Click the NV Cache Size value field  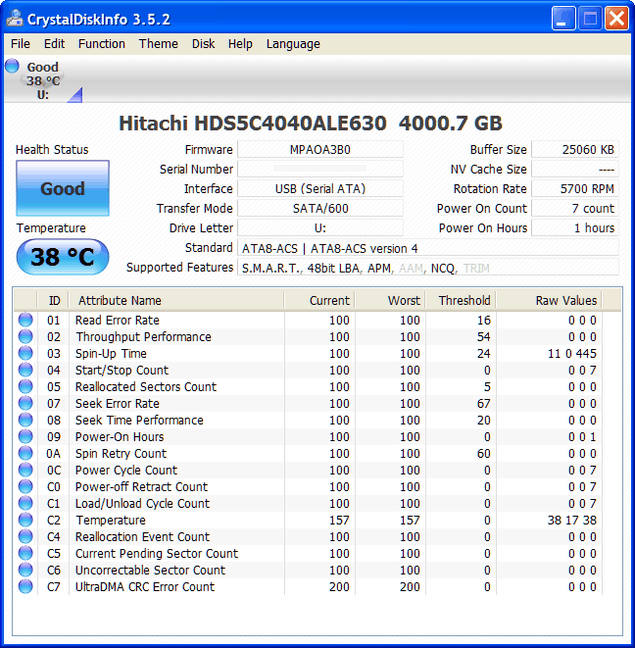pyautogui.click(x=575, y=169)
